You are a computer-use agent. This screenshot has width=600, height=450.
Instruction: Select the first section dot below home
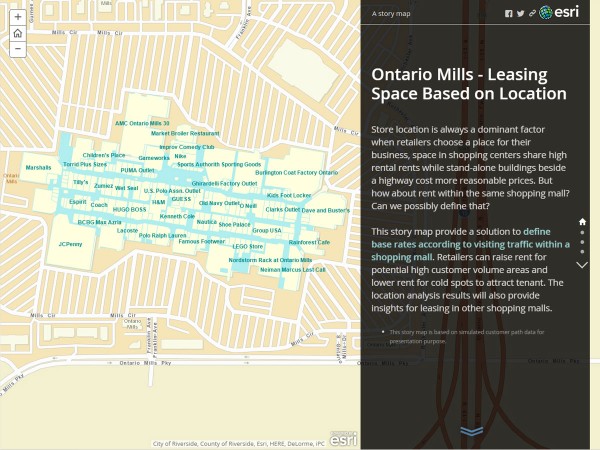(583, 232)
